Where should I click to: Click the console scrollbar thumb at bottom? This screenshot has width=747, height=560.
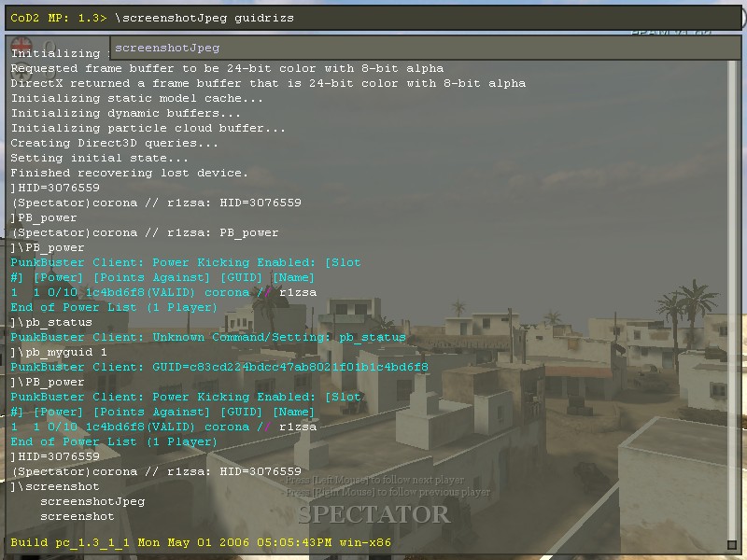click(732, 544)
